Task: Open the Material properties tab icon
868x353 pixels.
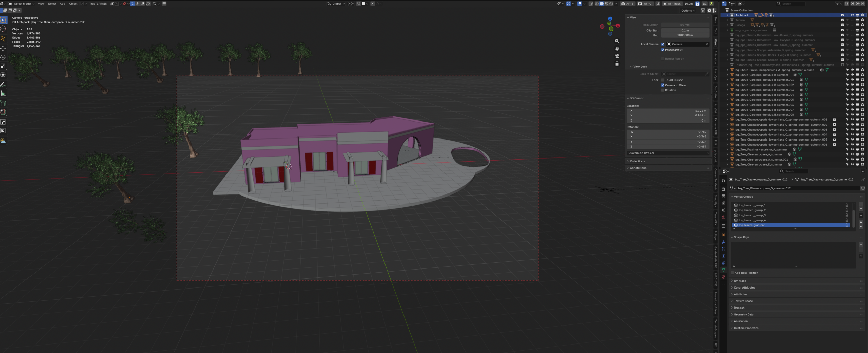Action: point(723,277)
